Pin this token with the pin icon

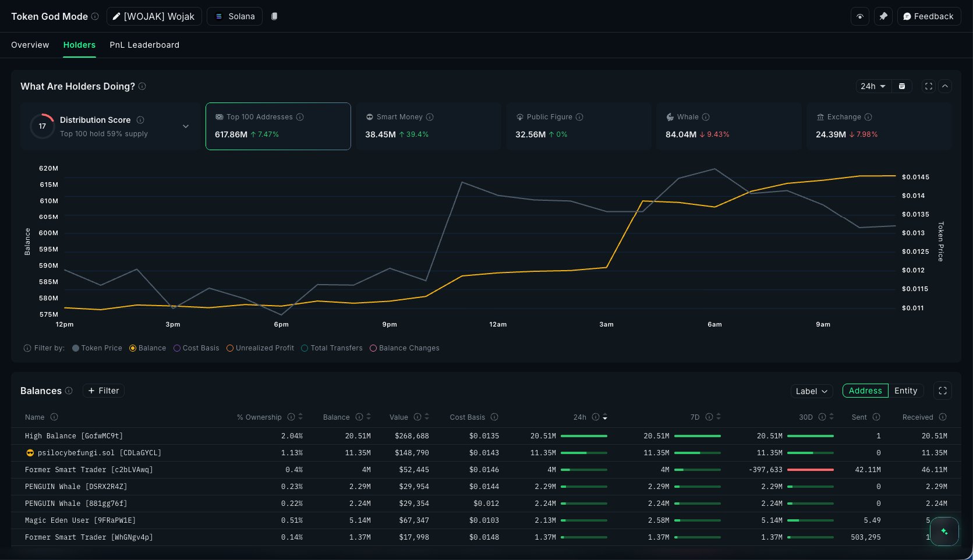point(883,16)
